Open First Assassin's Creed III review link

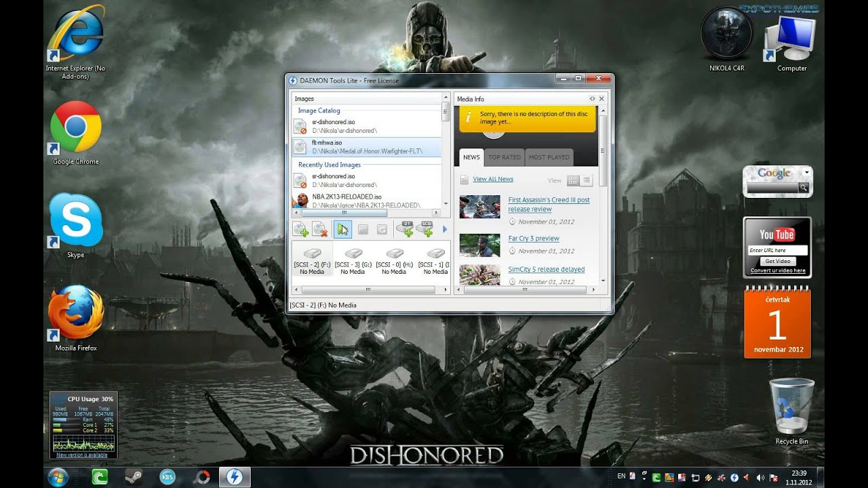click(549, 205)
